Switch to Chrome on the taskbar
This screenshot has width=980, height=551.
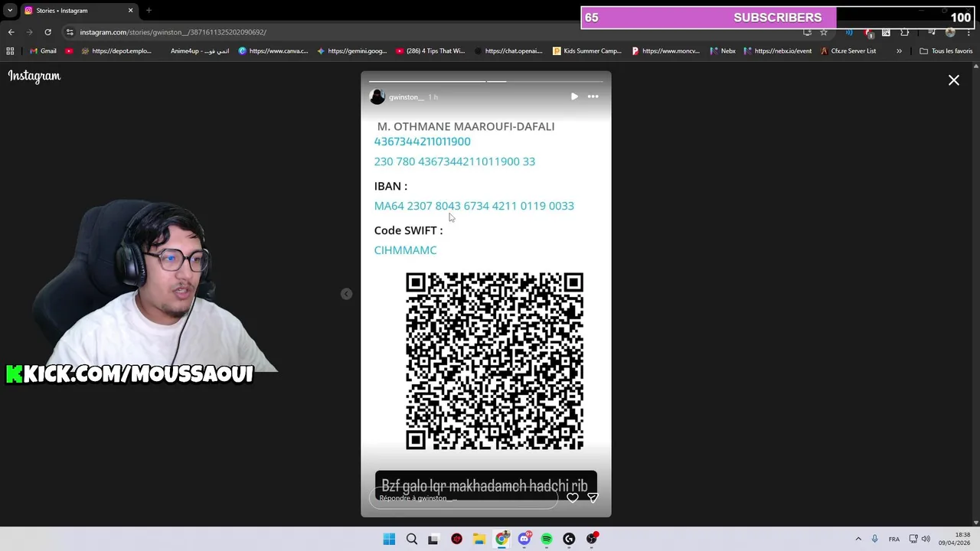tap(501, 539)
